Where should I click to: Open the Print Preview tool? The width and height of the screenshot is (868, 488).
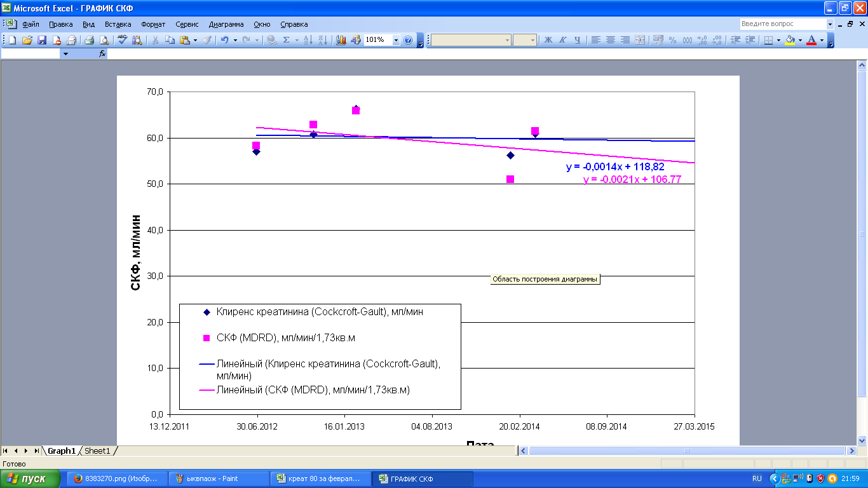point(104,40)
